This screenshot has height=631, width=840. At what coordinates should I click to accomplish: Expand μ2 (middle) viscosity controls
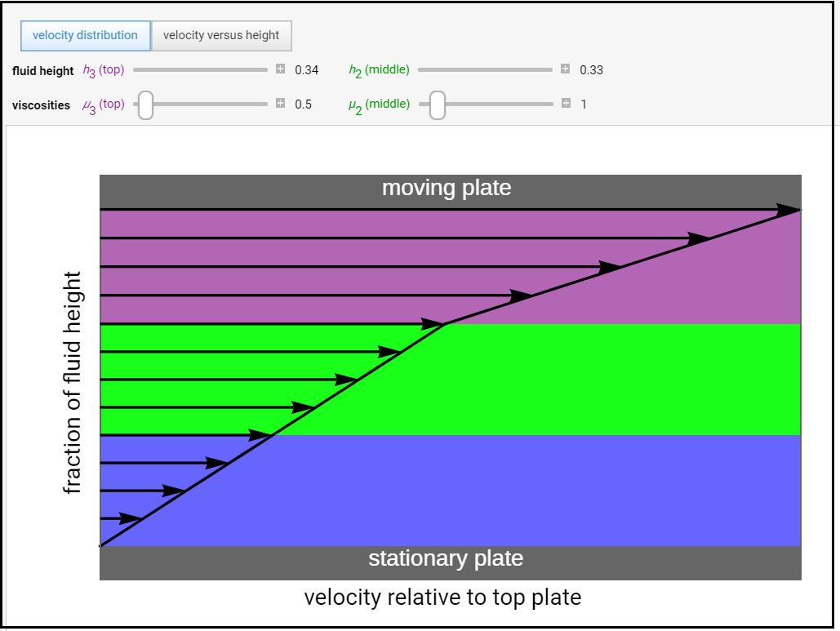point(565,104)
